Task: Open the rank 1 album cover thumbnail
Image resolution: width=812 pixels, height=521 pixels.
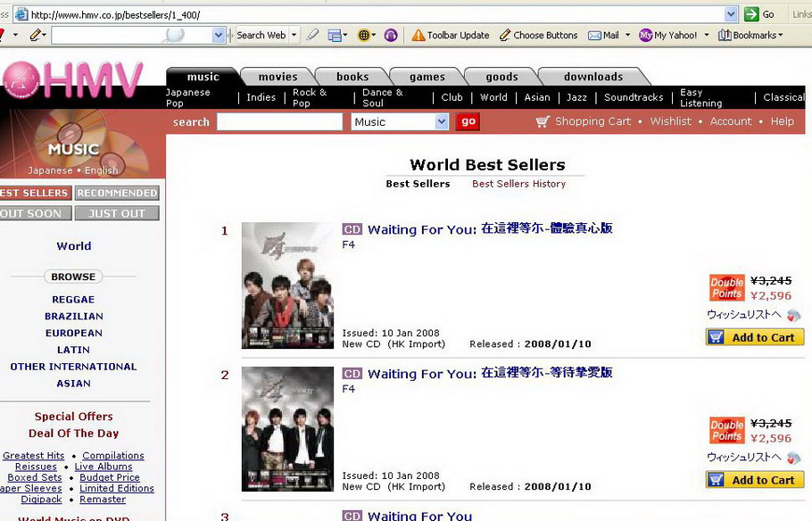Action: [287, 285]
